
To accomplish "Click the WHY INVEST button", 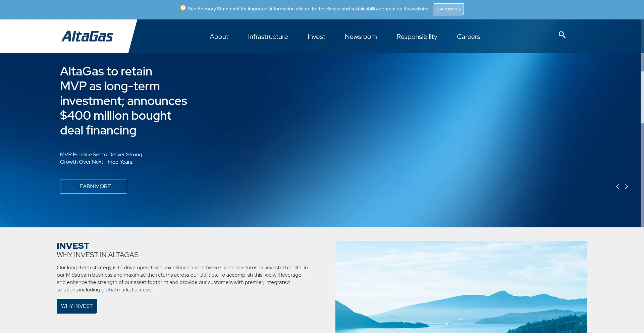I will click(77, 306).
